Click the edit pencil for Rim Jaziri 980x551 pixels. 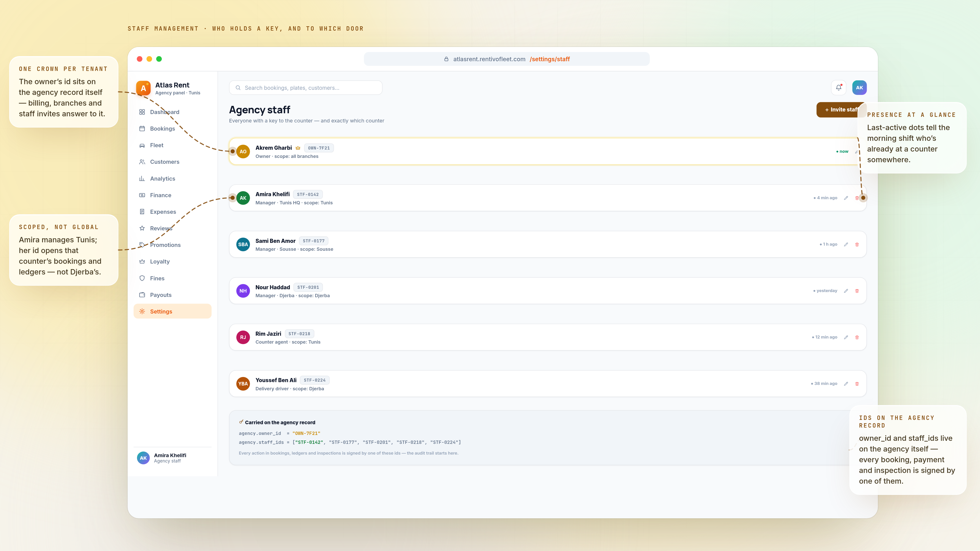coord(846,337)
